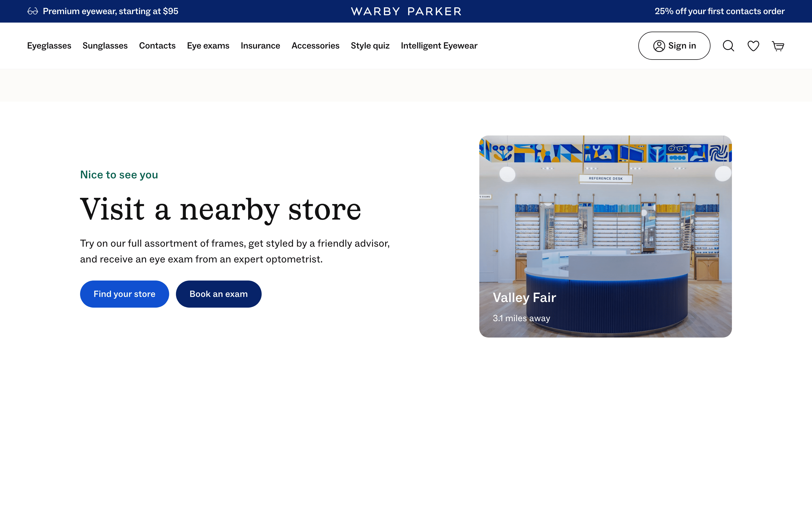Start the Style quiz
The image size is (812, 508).
370,46
